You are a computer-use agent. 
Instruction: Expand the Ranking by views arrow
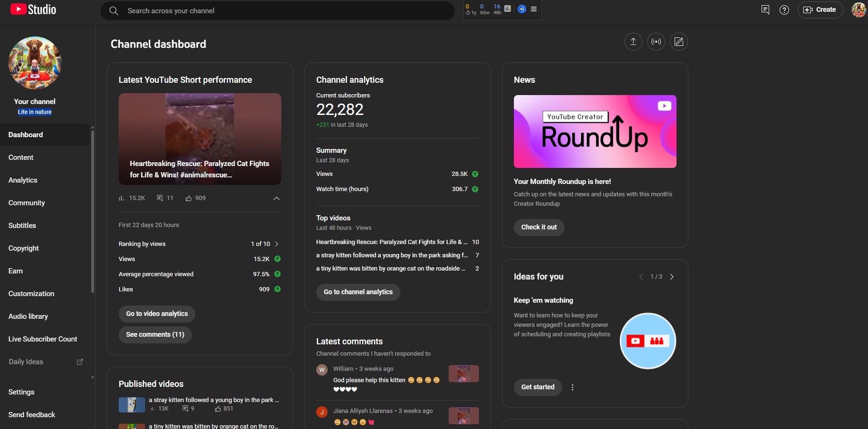point(277,244)
